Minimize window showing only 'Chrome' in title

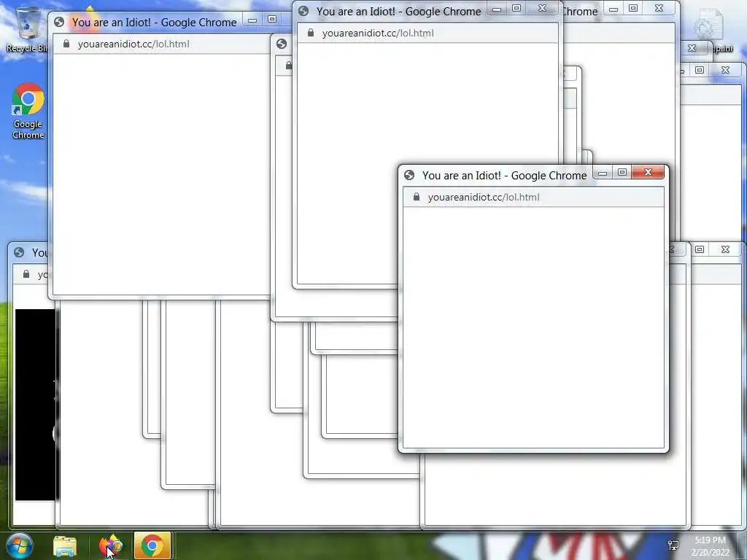(x=614, y=9)
